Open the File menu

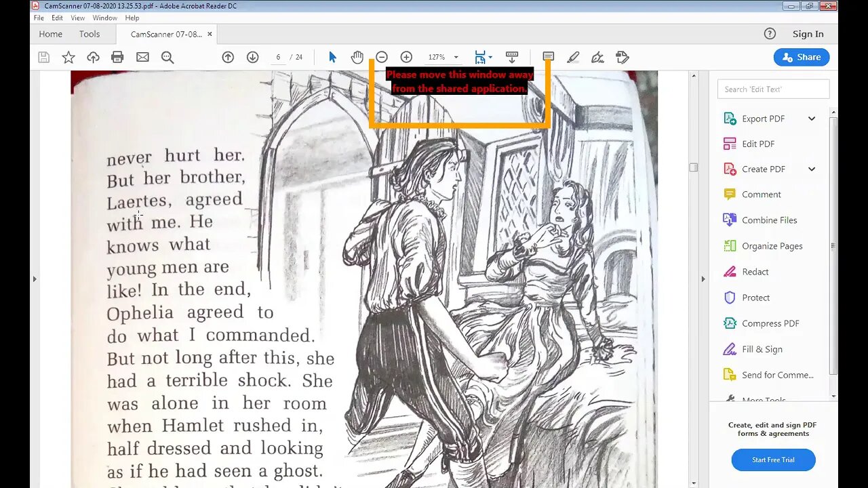[x=39, y=18]
